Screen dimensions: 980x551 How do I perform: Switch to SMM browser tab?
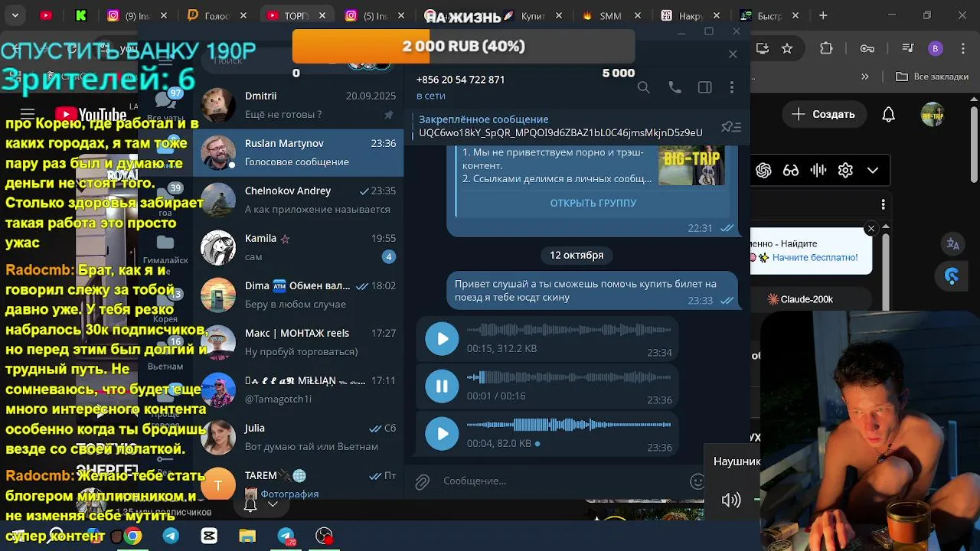tap(609, 15)
